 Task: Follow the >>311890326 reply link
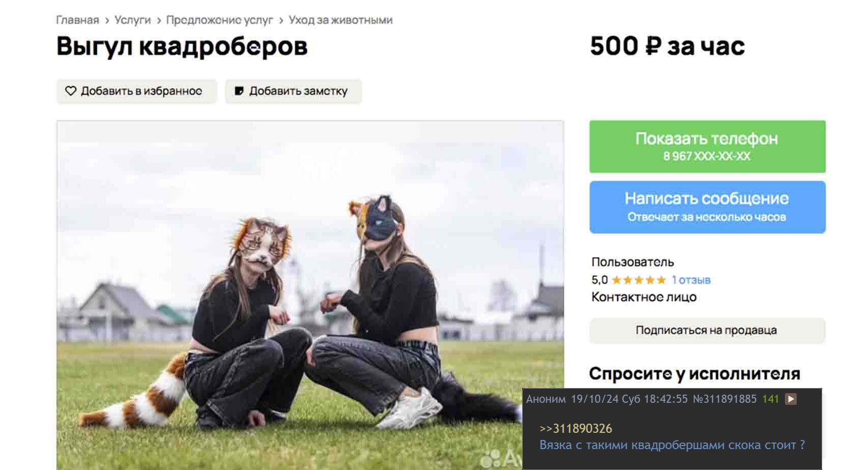point(576,429)
